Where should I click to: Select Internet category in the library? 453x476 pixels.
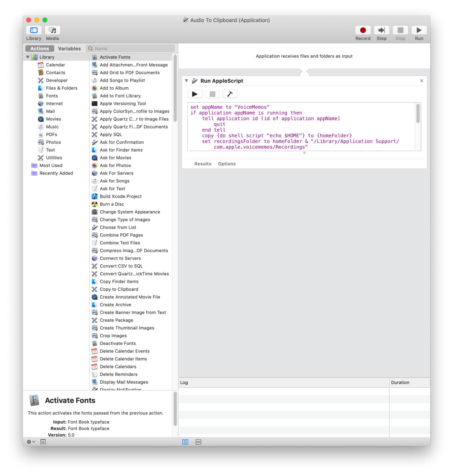(54, 104)
